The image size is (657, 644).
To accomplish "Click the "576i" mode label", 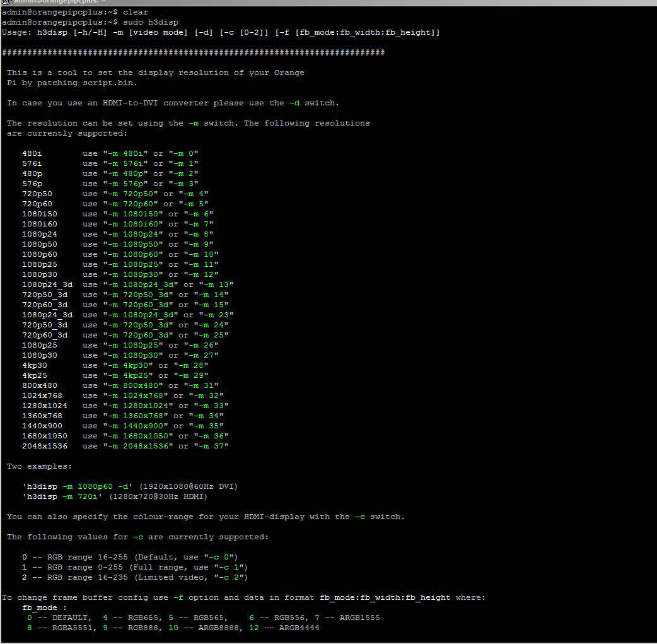I will pyautogui.click(x=32, y=163).
